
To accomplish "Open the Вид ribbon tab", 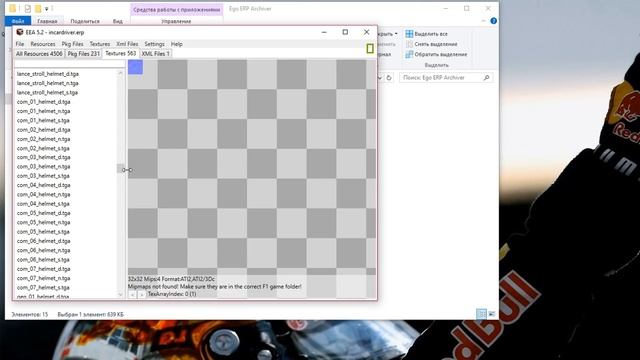I will pyautogui.click(x=118, y=21).
